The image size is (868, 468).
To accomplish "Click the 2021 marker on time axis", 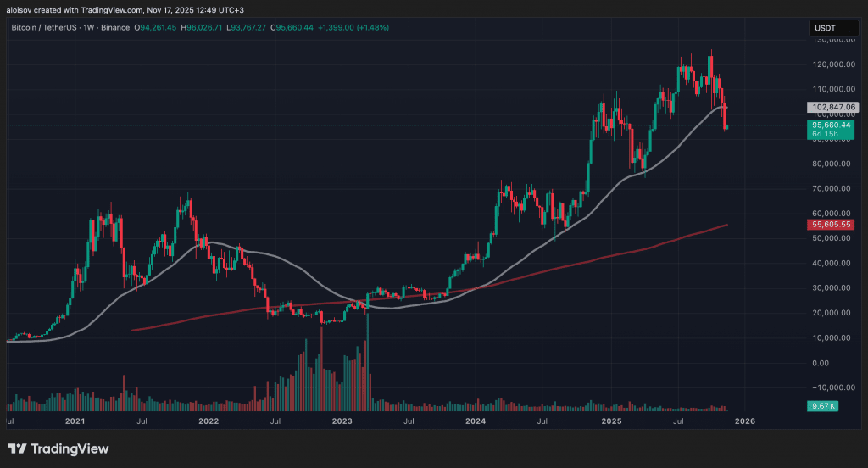I will tap(75, 421).
